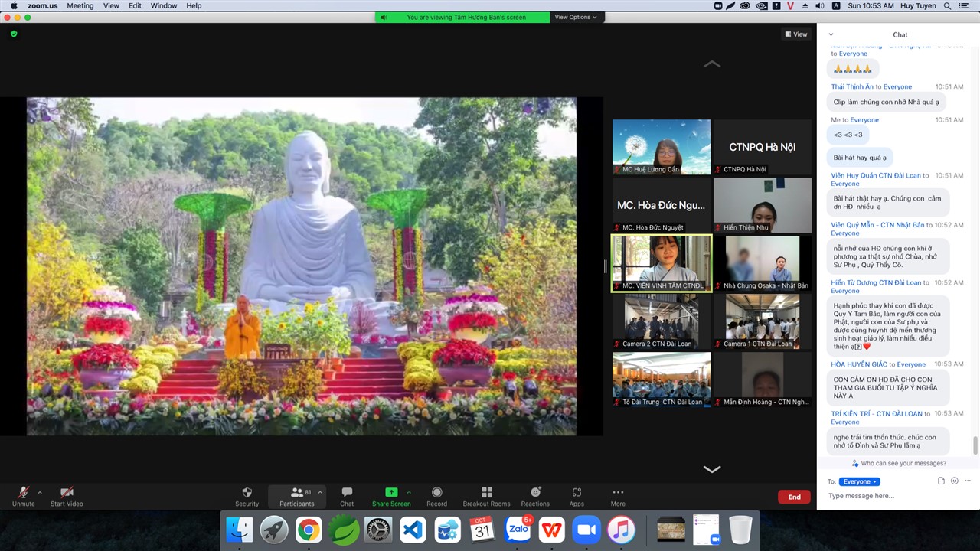Click sender name Thái Thịnh Ân in chat
The height and width of the screenshot is (551, 980).
852,86
